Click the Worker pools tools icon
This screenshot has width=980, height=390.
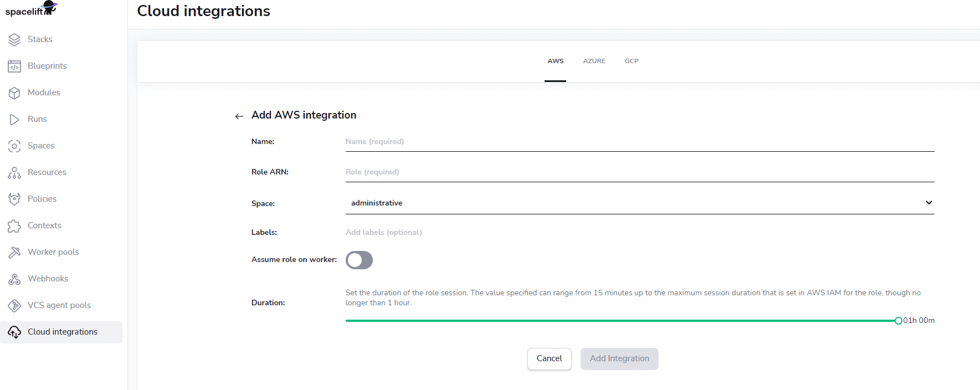pyautogui.click(x=14, y=252)
